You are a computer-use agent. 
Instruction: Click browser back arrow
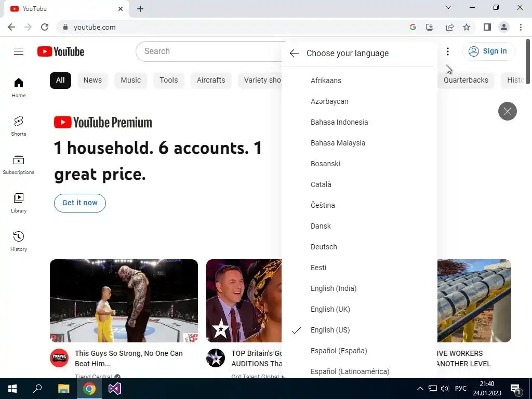[x=11, y=27]
